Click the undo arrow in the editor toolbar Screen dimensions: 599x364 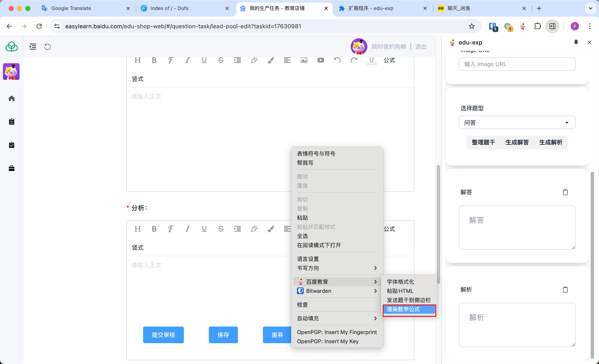[337, 60]
